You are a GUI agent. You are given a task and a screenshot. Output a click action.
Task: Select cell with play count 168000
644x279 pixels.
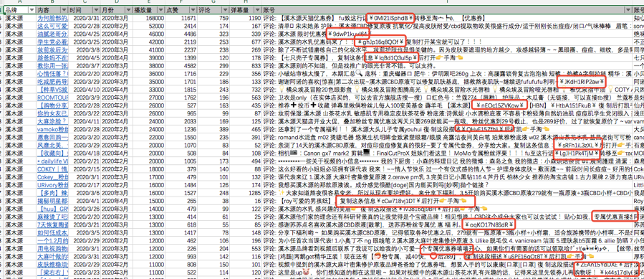(148, 18)
